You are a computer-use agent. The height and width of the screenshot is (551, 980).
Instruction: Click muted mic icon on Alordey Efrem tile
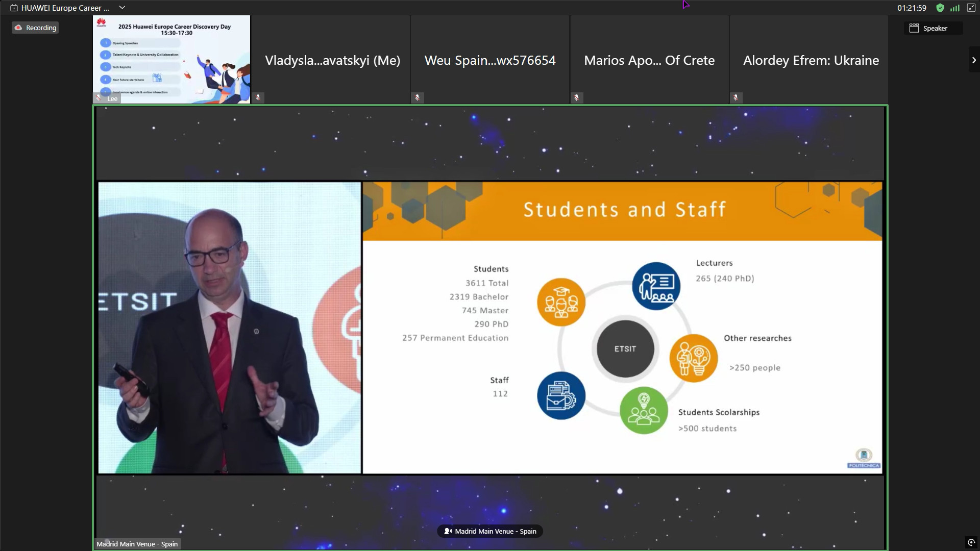736,97
